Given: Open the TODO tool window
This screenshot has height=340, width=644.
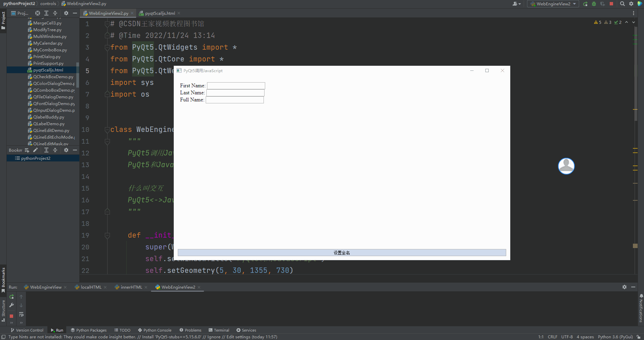Looking at the screenshot, I should pos(122,330).
